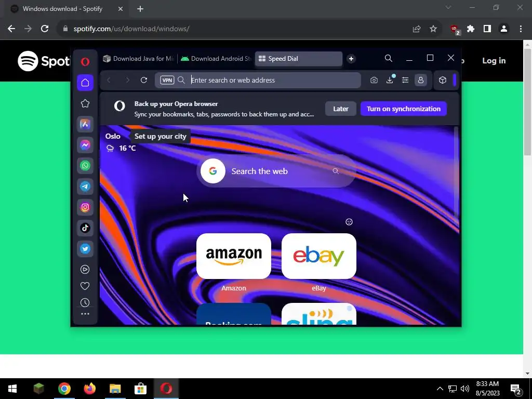Reload the Opera page
Viewport: 532px width, 399px height.
point(144,80)
